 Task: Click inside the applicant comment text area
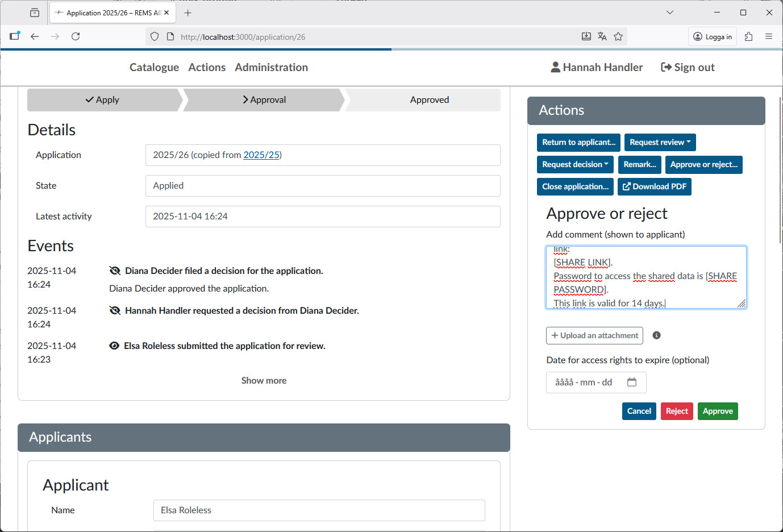point(646,277)
